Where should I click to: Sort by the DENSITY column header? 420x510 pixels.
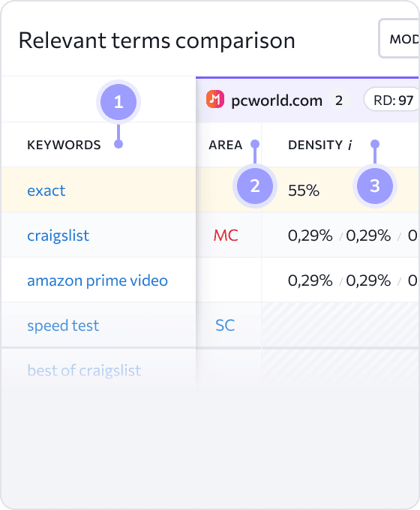click(315, 145)
